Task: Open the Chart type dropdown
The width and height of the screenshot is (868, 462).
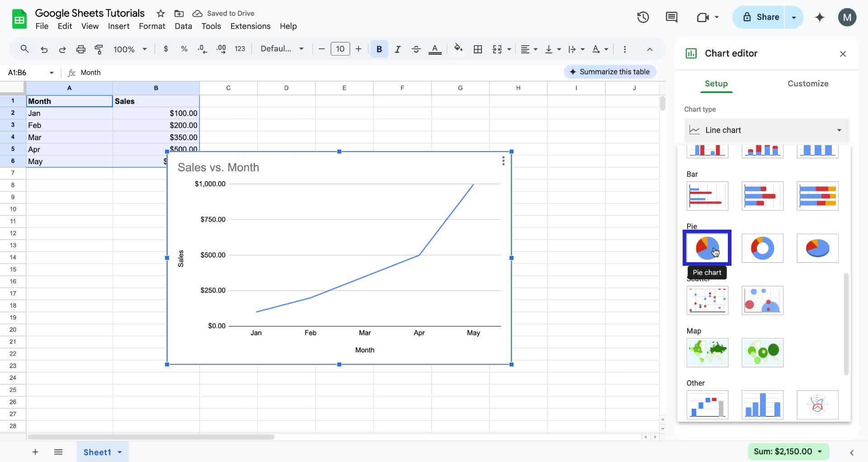Action: pyautogui.click(x=767, y=130)
